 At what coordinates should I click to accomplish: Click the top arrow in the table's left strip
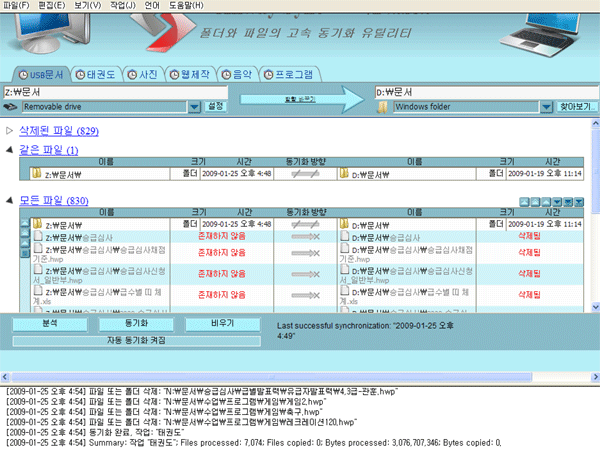point(25,223)
